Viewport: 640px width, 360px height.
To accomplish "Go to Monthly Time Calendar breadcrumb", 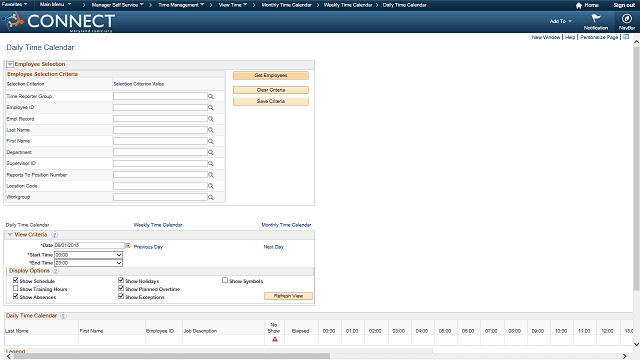I will pyautogui.click(x=286, y=5).
